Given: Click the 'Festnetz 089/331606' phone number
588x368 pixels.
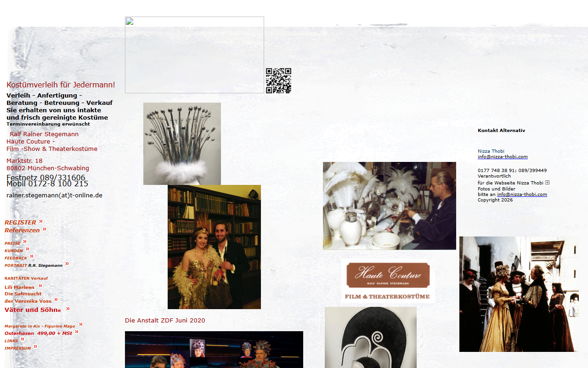Looking at the screenshot, I should (46, 178).
